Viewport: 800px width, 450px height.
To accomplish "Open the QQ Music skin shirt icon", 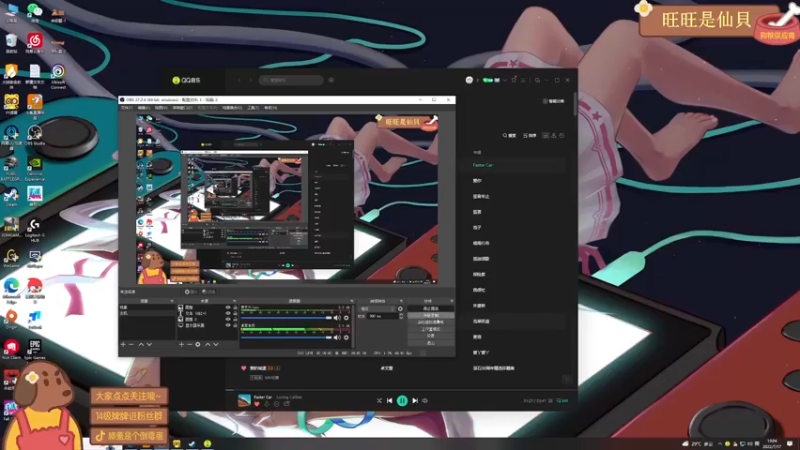I will coord(514,80).
